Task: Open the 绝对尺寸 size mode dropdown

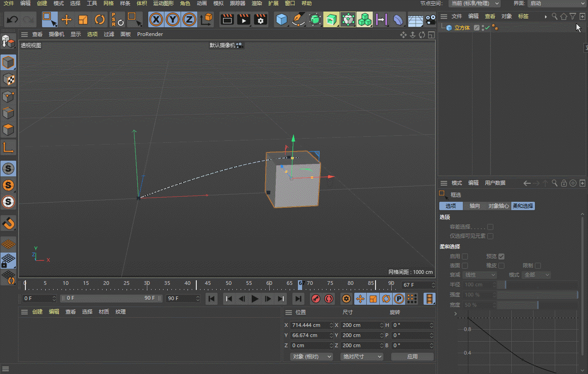Action: point(362,356)
